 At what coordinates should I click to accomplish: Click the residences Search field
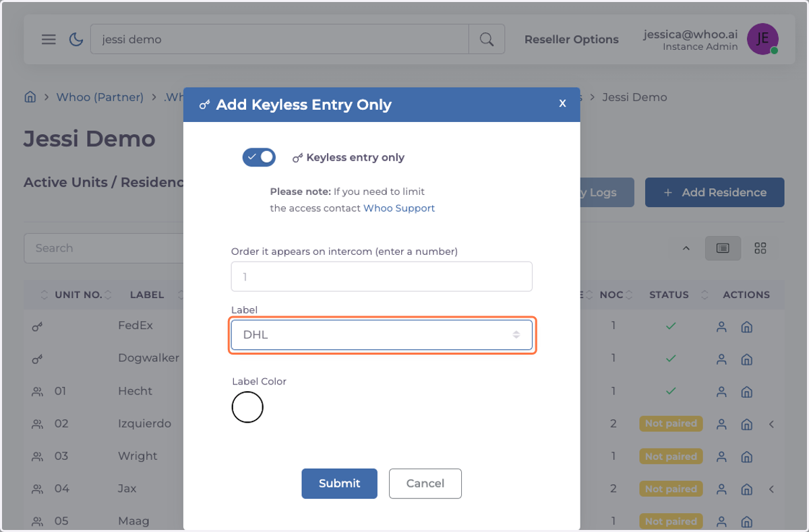[104, 248]
